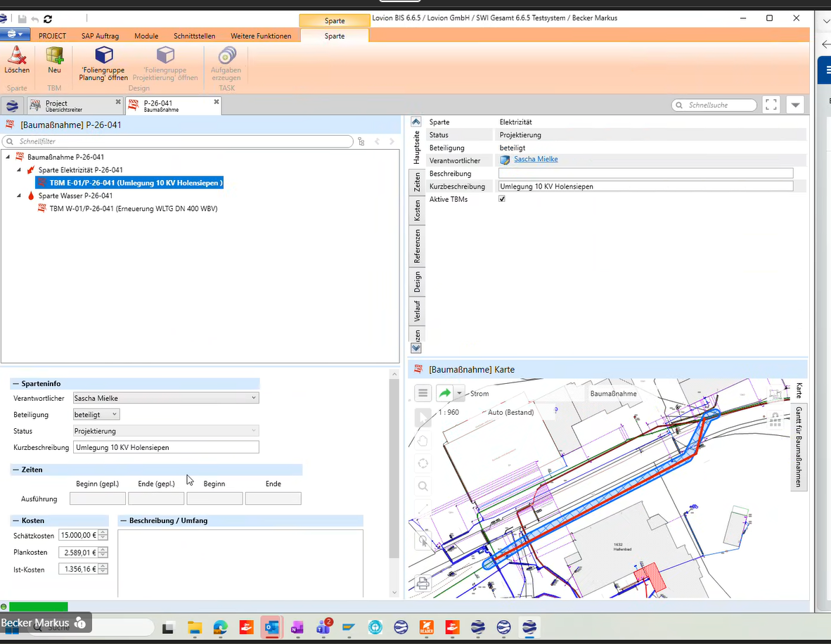Toggle the Aktive TBMs checkbox

(502, 199)
